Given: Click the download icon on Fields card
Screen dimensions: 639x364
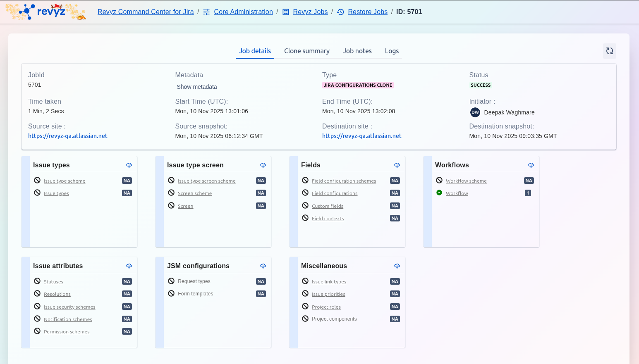Looking at the screenshot, I should click(x=397, y=165).
